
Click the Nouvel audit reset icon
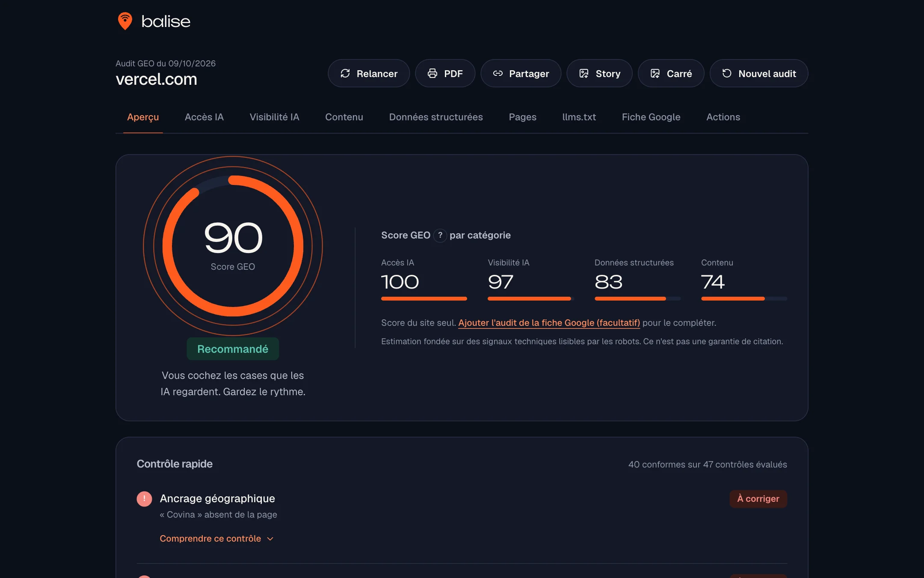727,74
